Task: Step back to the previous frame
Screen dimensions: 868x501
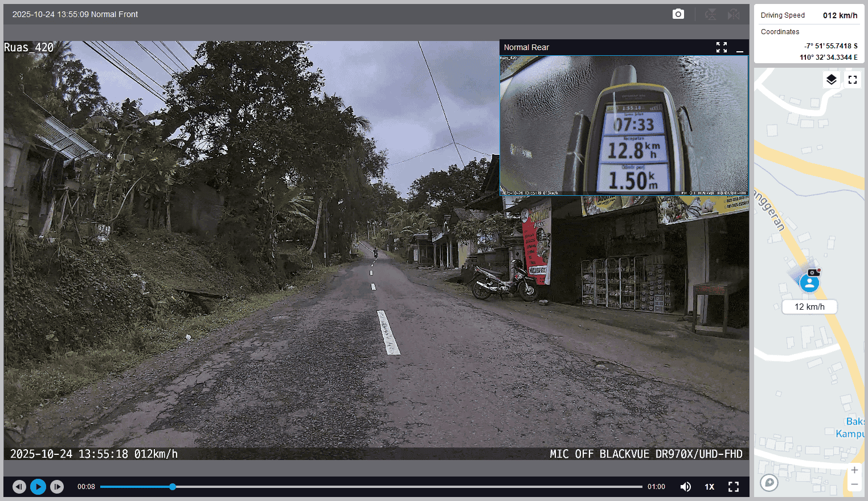Action: coord(19,487)
